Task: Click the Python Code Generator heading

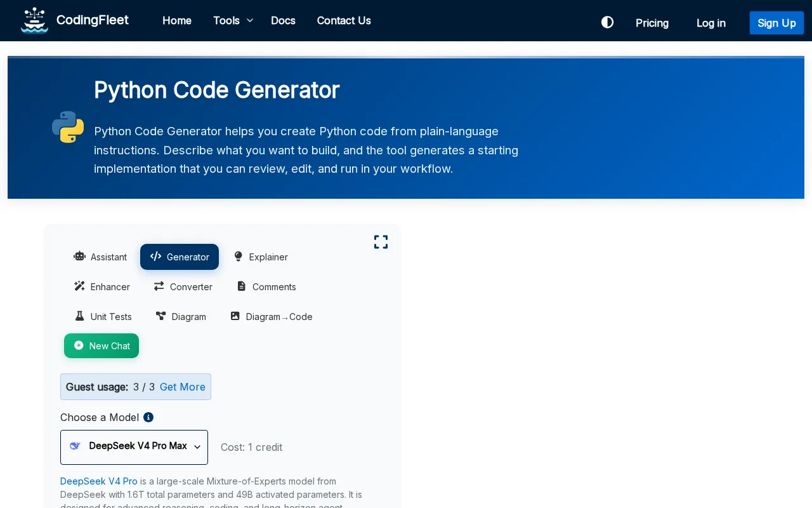Action: coord(217,90)
